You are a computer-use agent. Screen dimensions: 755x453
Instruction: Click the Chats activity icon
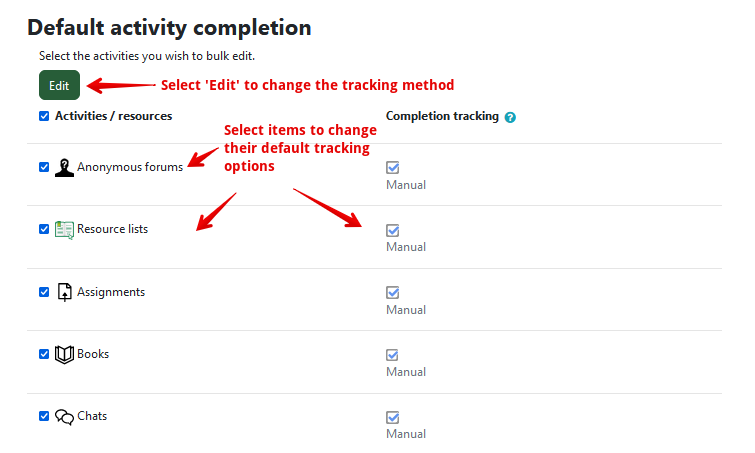pyautogui.click(x=65, y=416)
